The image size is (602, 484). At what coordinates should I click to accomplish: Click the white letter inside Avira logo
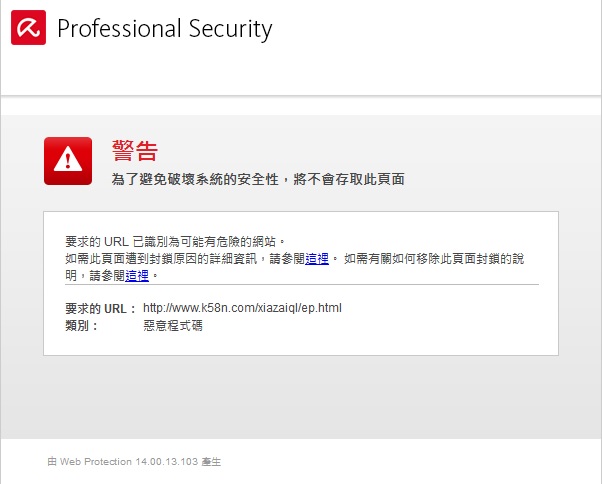[x=28, y=28]
